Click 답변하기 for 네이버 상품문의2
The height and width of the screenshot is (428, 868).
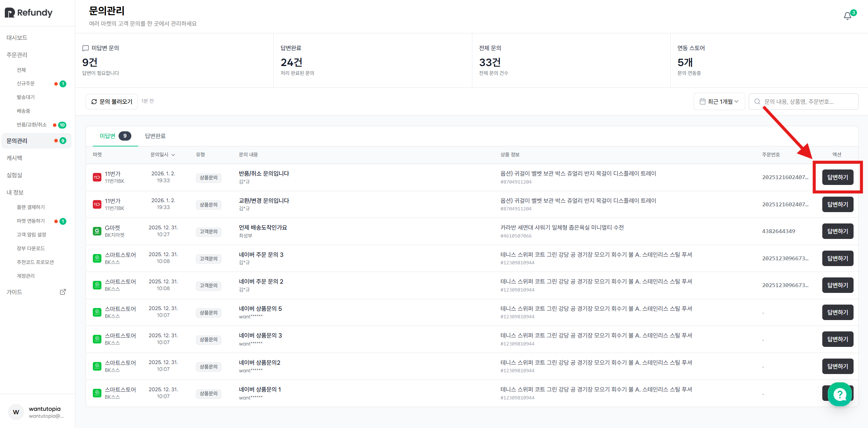[838, 366]
